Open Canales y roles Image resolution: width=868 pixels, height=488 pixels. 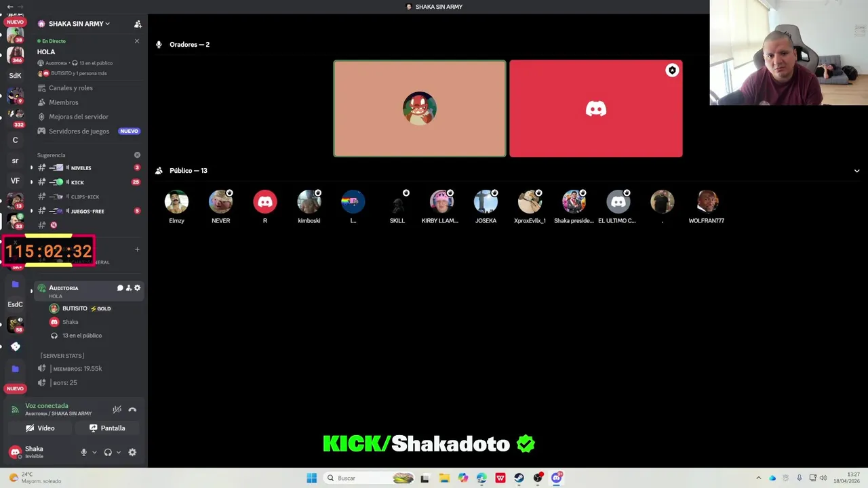click(71, 88)
